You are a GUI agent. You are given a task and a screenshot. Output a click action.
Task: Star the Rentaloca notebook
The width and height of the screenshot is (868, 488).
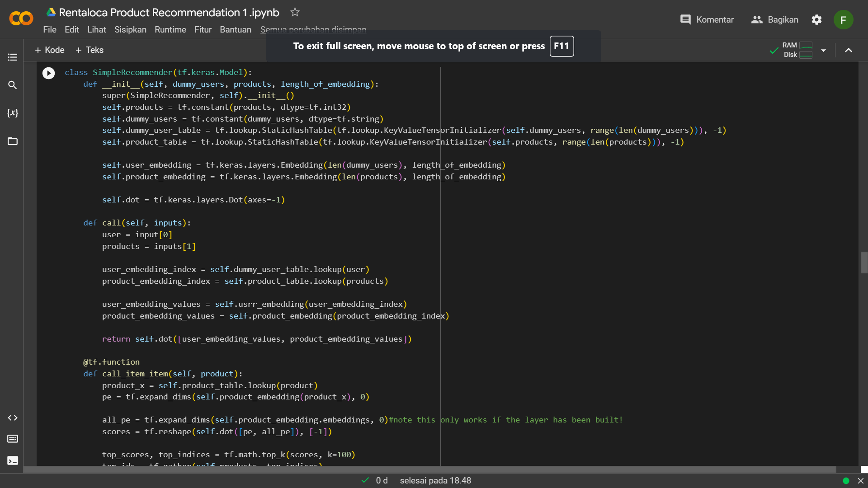(x=294, y=12)
